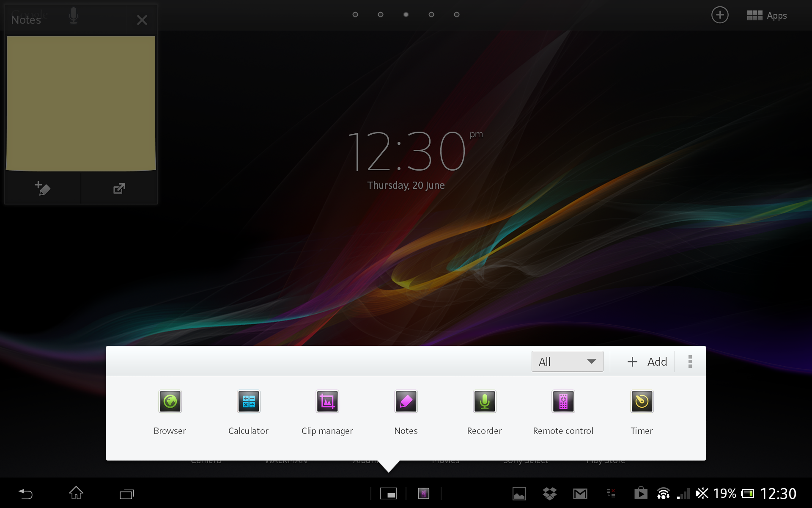Image resolution: width=812 pixels, height=508 pixels.
Task: Tap the Notes window title
Action: 26,20
